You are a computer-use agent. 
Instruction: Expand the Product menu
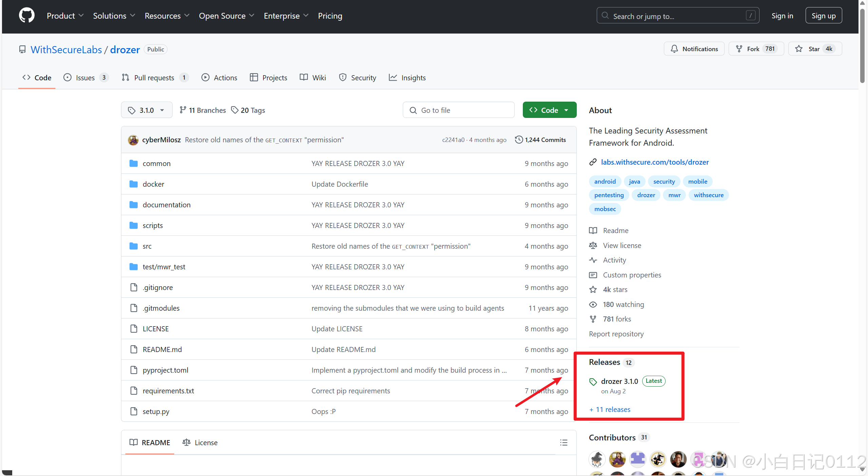pos(65,16)
